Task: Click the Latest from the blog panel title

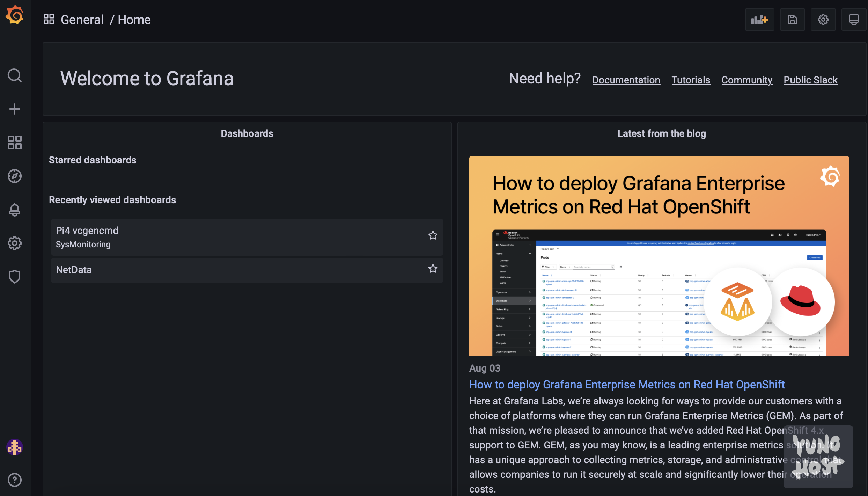Action: [662, 133]
